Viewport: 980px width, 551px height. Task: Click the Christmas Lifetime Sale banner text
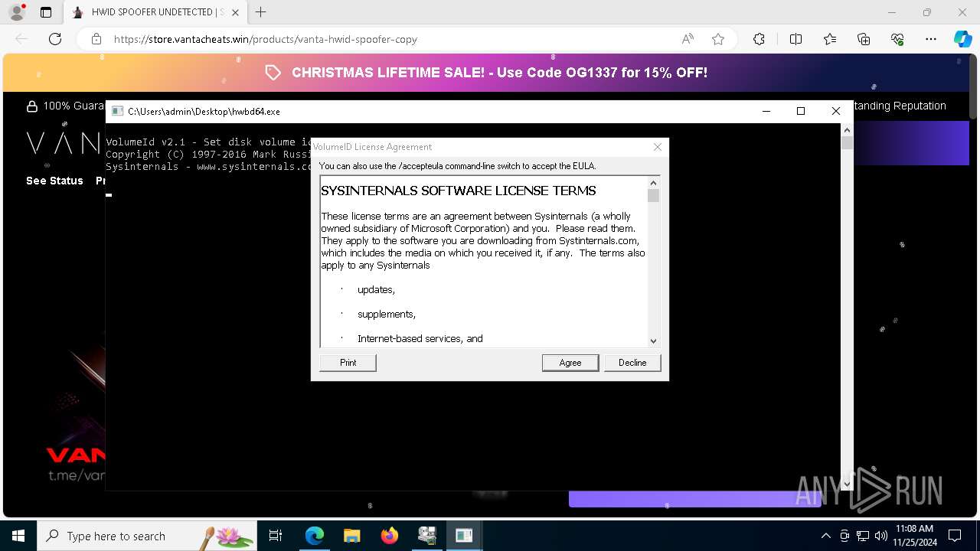pyautogui.click(x=499, y=73)
